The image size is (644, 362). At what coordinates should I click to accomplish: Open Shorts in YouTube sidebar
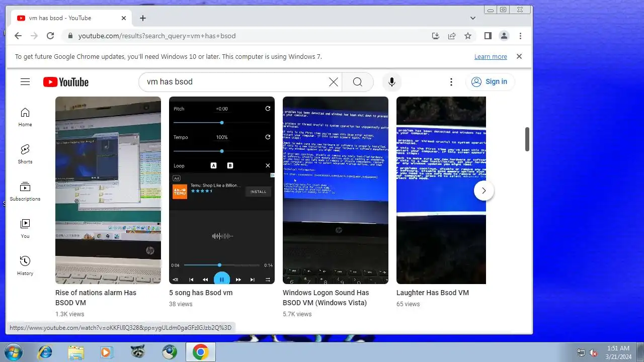pos(25,154)
